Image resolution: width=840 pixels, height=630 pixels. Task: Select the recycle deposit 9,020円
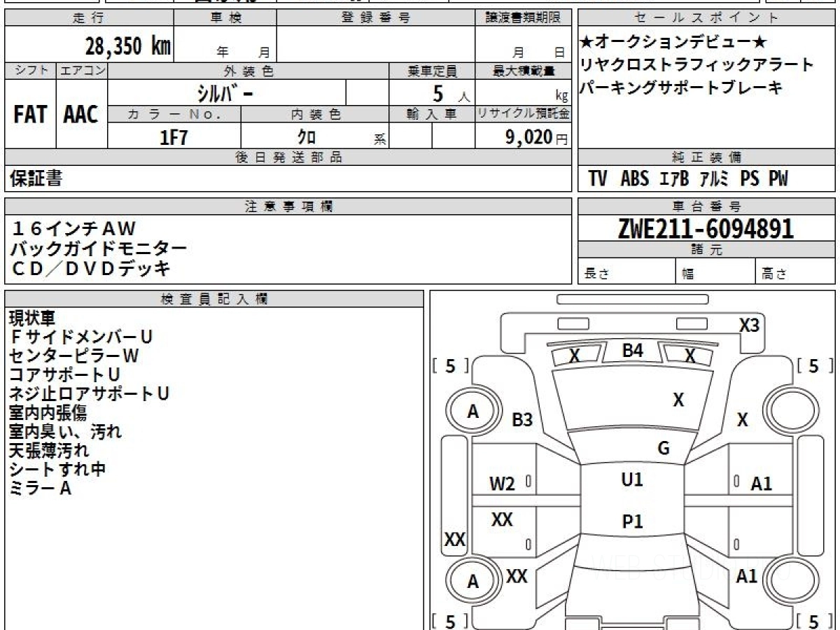(x=537, y=137)
